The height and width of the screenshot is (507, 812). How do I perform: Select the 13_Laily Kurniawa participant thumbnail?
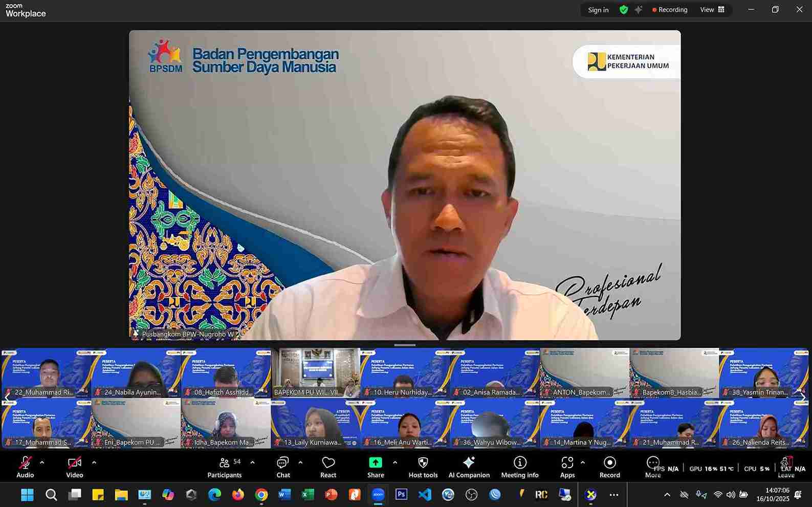coord(315,424)
